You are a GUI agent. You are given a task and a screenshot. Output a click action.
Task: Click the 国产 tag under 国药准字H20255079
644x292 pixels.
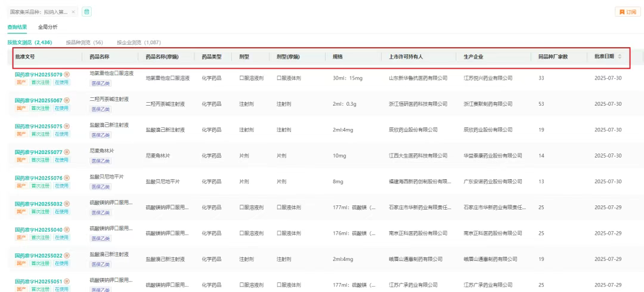(x=21, y=82)
